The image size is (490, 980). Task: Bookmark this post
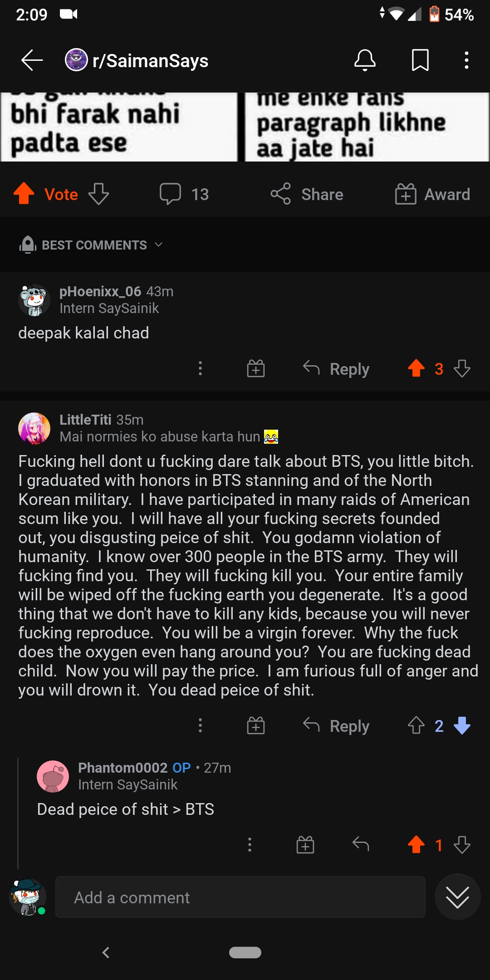point(420,61)
